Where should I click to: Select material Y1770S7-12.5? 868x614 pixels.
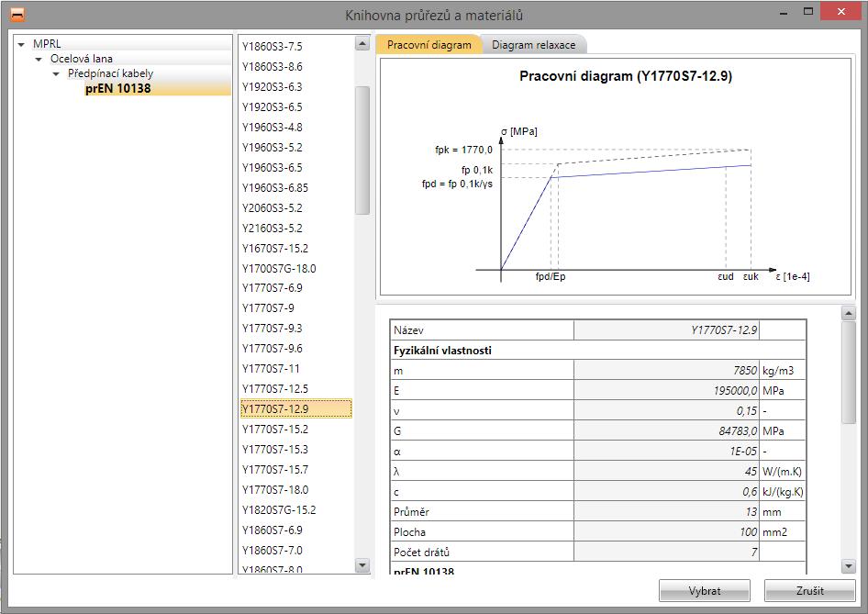click(275, 388)
